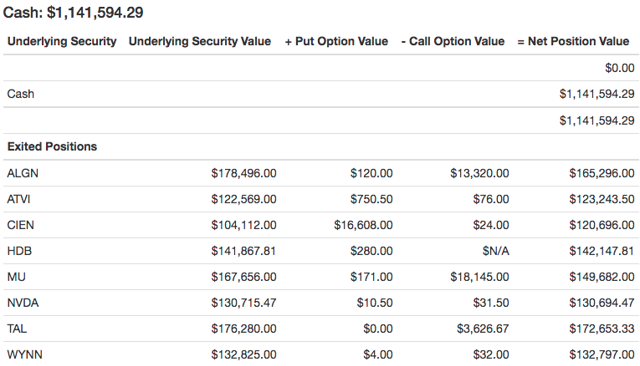The height and width of the screenshot is (366, 640).
Task: Click ALGN put option value $120.00
Action: coord(371,173)
